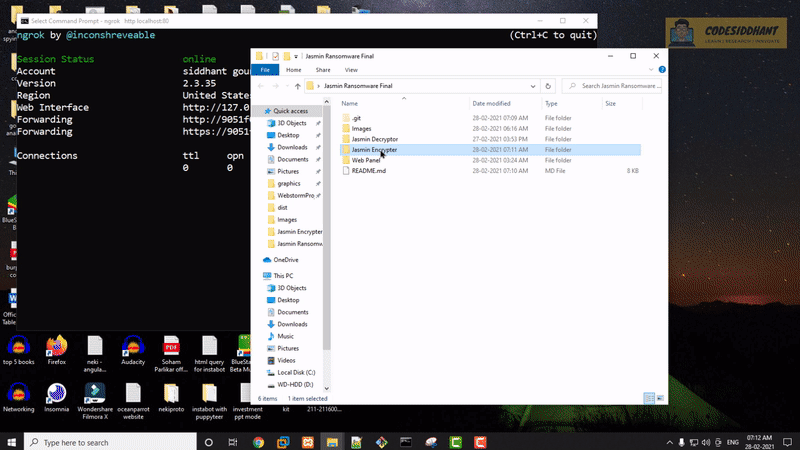Click the Up one level arrow
800x450 pixels.
tap(297, 86)
